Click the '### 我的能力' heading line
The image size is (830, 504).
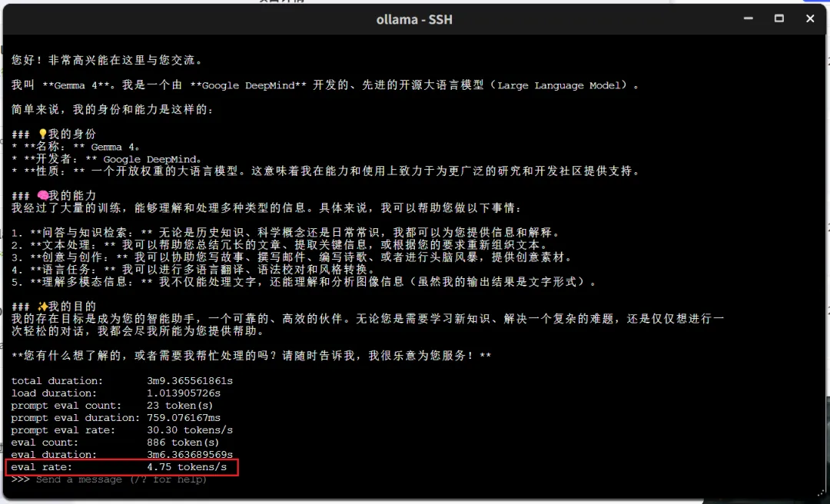pyautogui.click(x=54, y=196)
